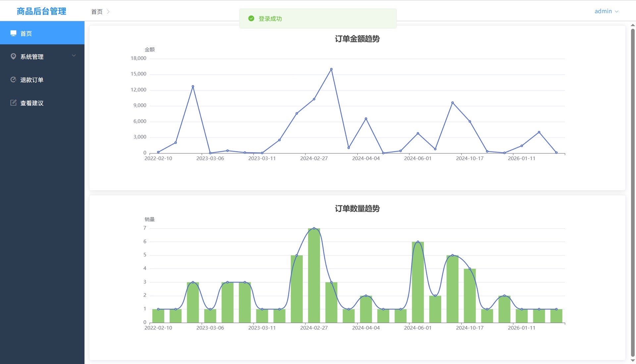
Task: Click the breadcrumb arrow after 首页
Action: [108, 12]
